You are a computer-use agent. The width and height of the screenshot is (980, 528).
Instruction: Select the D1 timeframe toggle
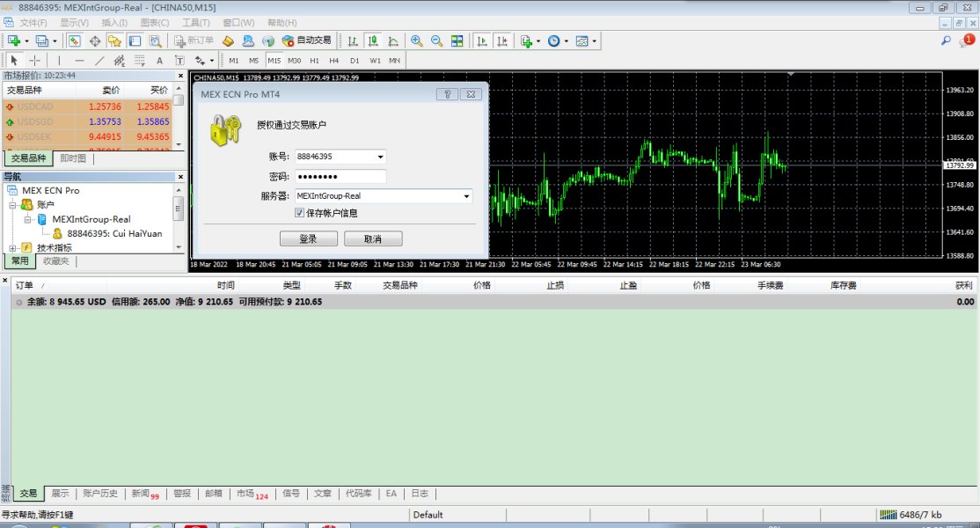point(355,61)
